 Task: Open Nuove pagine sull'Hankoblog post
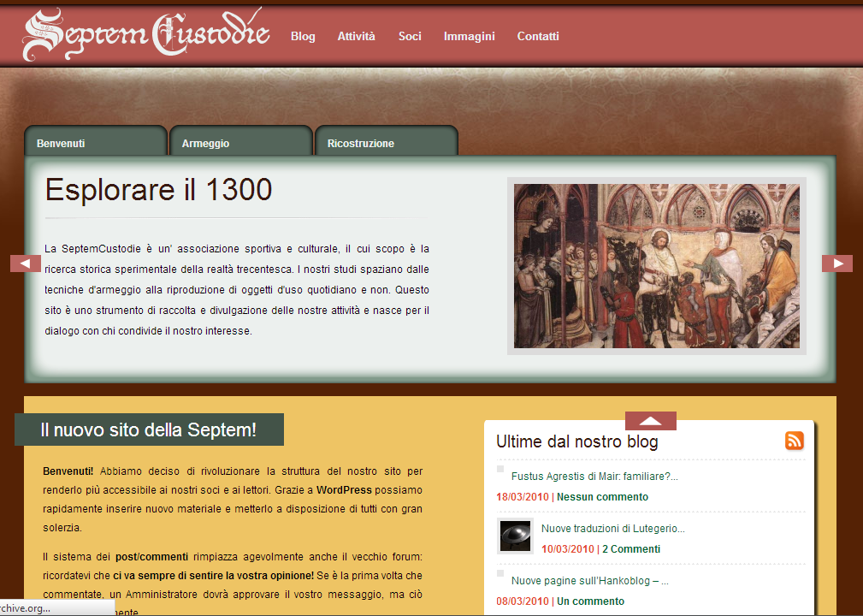point(589,581)
